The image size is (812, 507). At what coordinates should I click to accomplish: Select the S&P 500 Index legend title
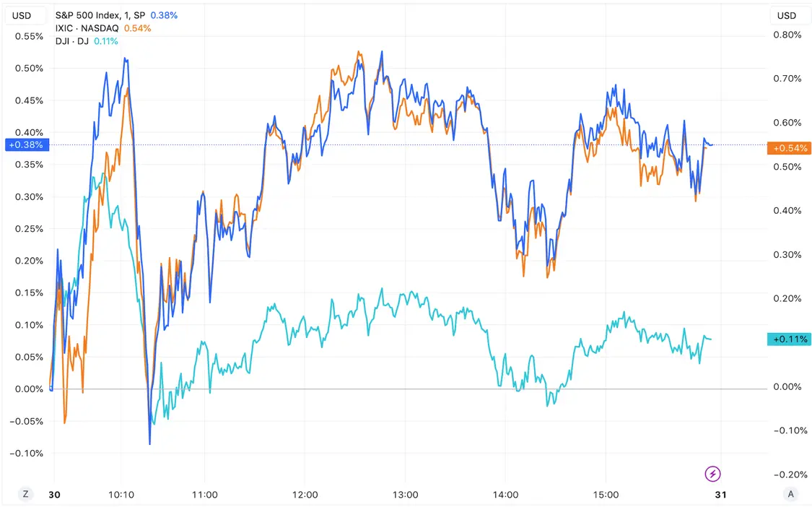[100, 14]
